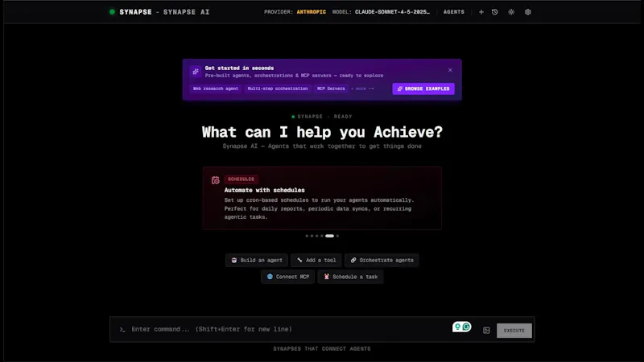
Task: Click the Build an agent button
Action: (x=257, y=260)
